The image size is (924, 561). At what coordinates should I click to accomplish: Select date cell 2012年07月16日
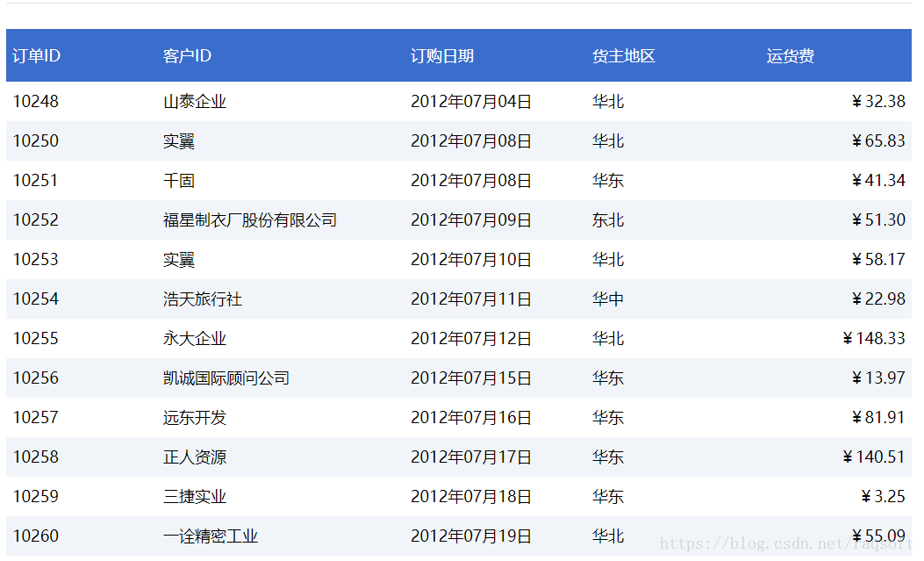point(471,417)
